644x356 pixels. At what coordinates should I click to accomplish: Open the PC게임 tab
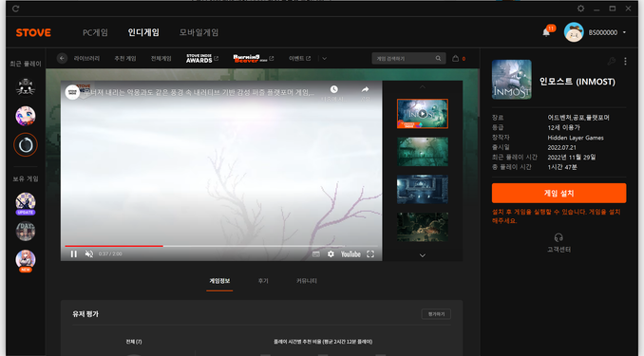tap(95, 32)
